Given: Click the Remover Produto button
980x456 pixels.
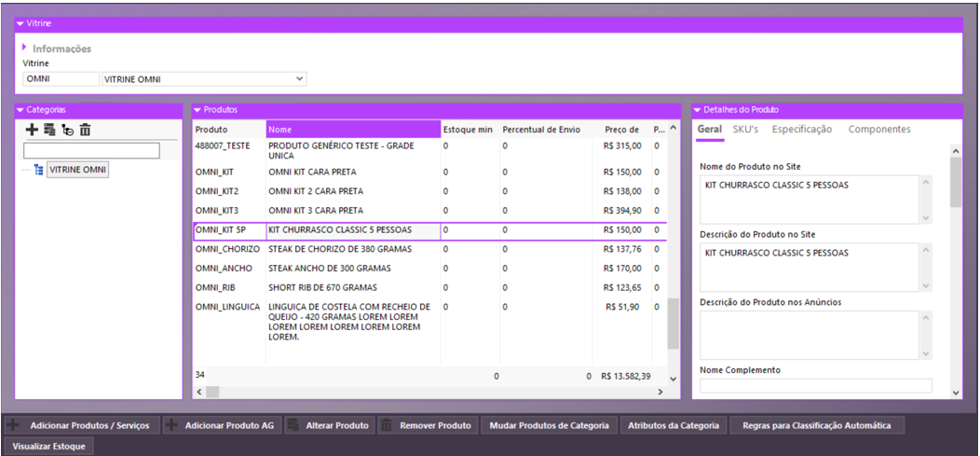Looking at the screenshot, I should (429, 425).
